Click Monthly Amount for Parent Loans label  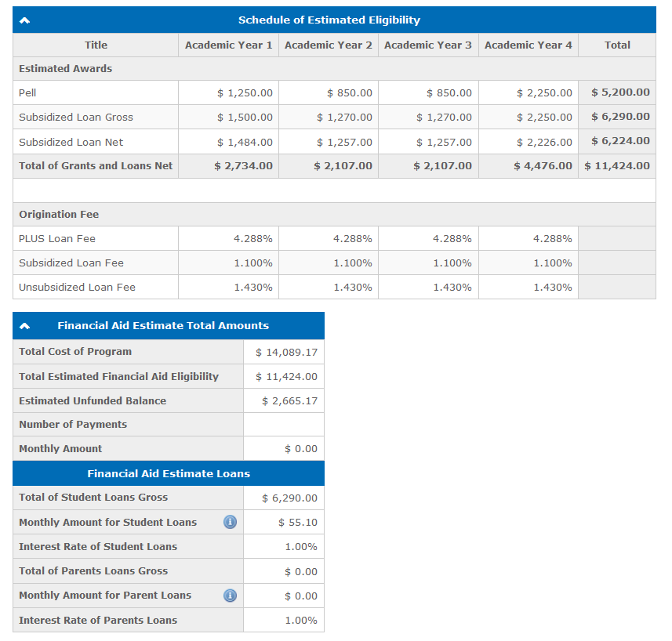pyautogui.click(x=105, y=596)
